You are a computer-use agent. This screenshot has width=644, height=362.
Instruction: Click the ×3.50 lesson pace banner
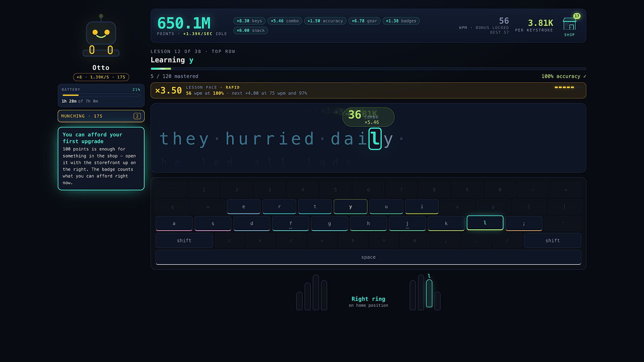click(368, 90)
